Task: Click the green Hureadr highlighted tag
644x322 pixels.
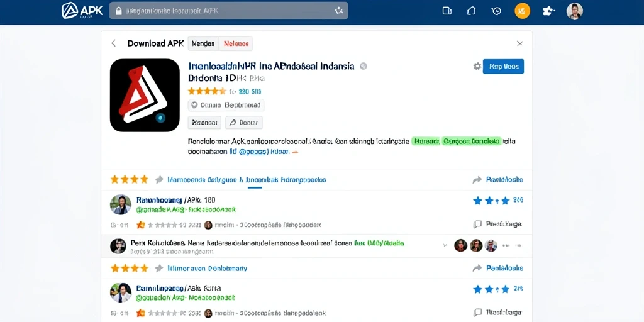Action: click(426, 142)
